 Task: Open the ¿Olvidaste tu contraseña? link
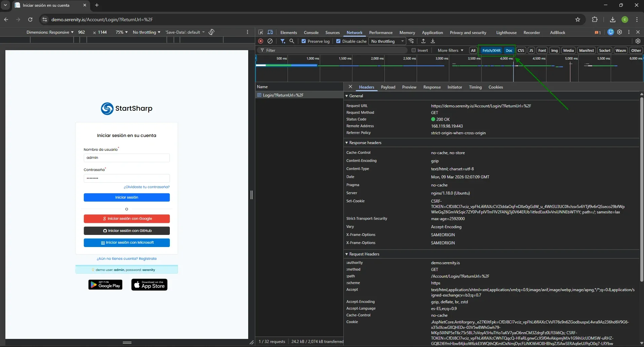pos(146,187)
